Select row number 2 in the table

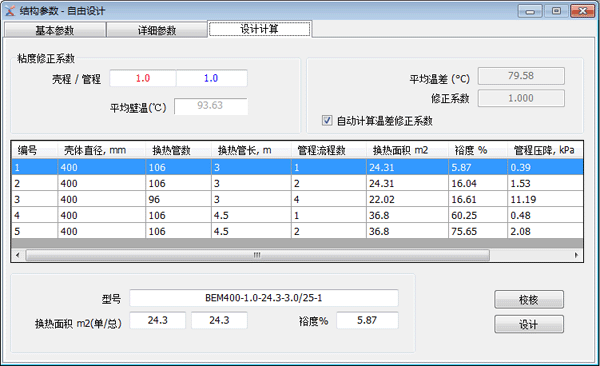click(297, 183)
